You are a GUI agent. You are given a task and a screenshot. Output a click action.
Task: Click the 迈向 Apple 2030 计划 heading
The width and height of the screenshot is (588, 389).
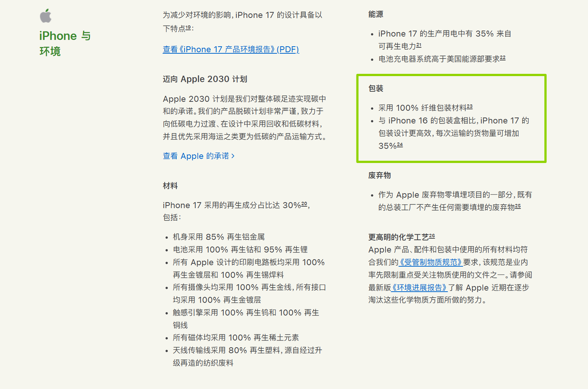(205, 79)
